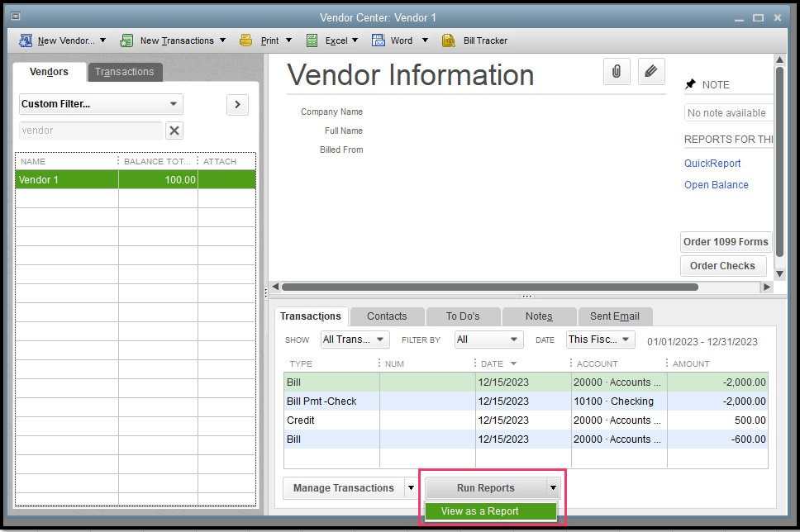Switch to the Contacts tab
Viewport: 800px width, 532px height.
click(387, 316)
